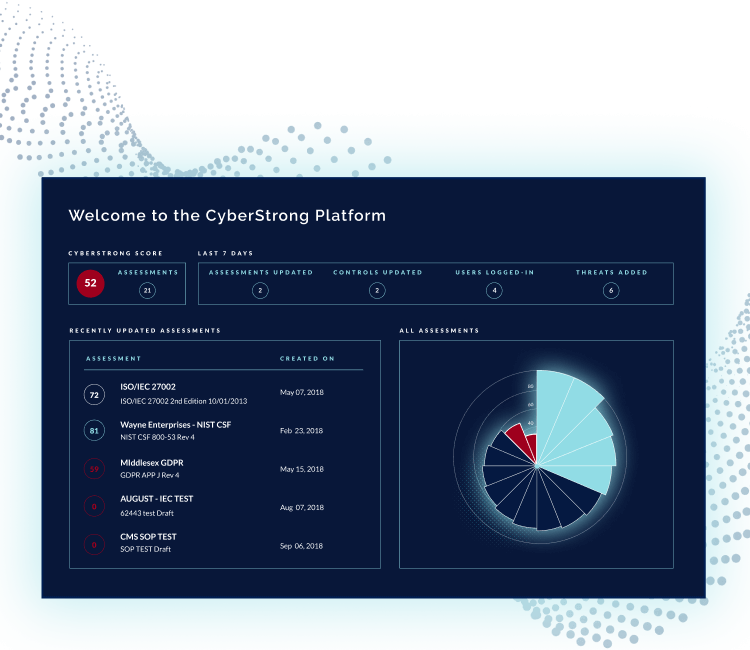Click subtitle GDPR APP J Rev 4
This screenshot has width=750, height=650.
pyautogui.click(x=150, y=475)
